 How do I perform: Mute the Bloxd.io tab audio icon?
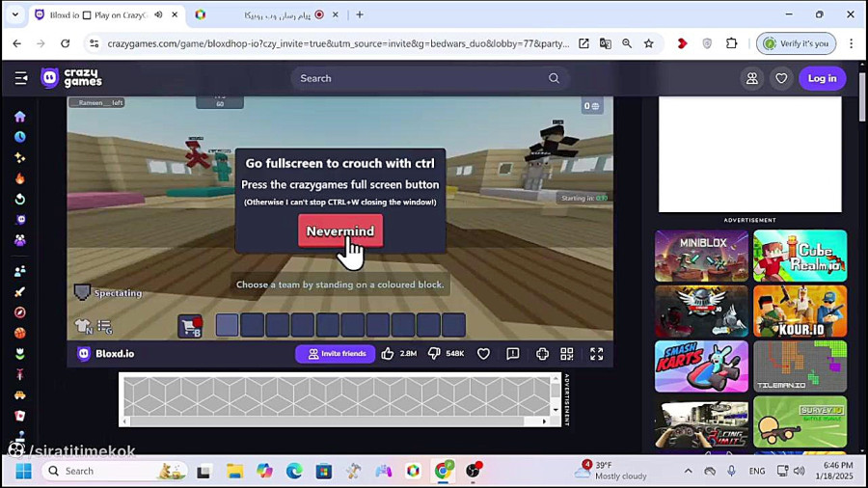[158, 14]
